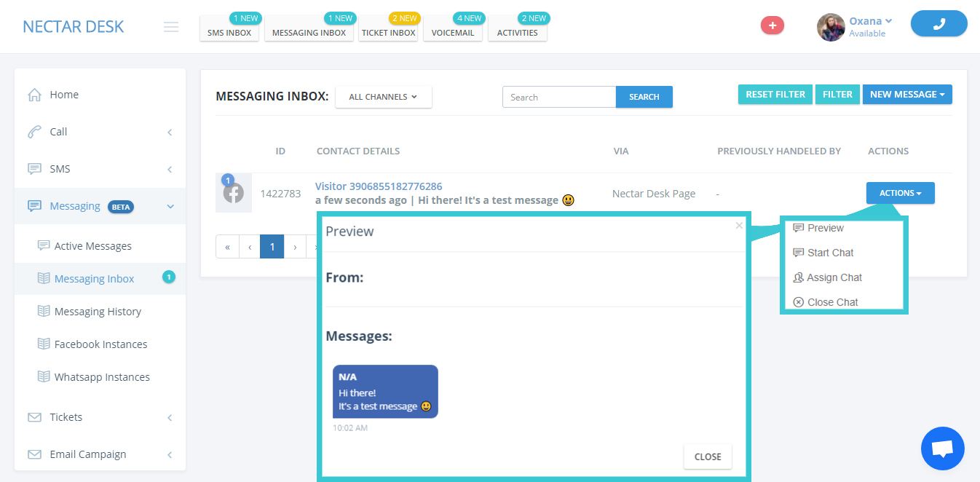
Task: Click the Home house icon in sidebar
Action: tap(34, 95)
